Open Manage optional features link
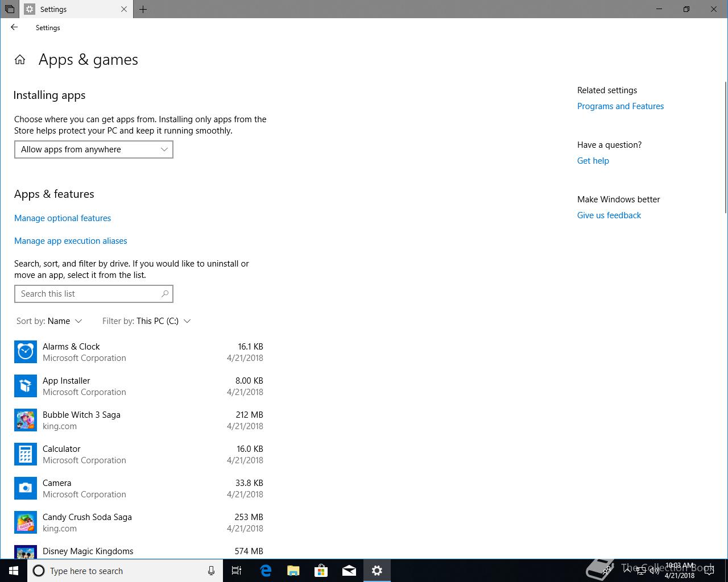Screen dimensions: 728x582 click(63, 218)
